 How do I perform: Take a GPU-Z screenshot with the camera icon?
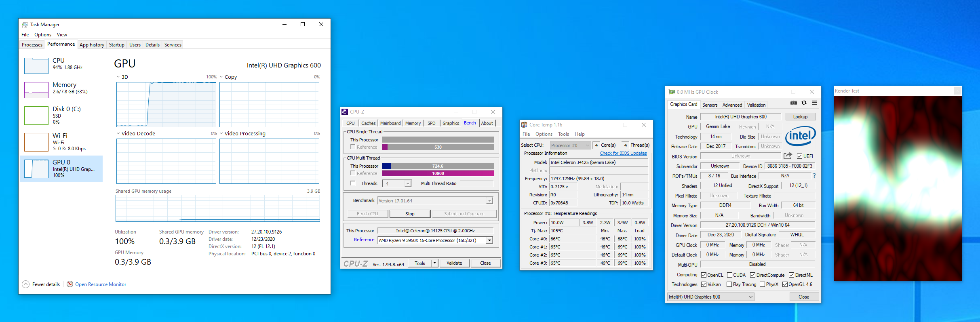click(x=794, y=103)
